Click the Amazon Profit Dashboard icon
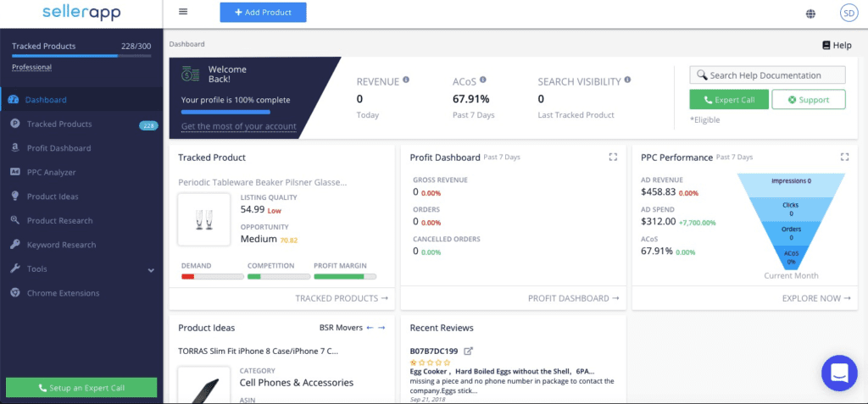The width and height of the screenshot is (868, 404). tap(15, 147)
